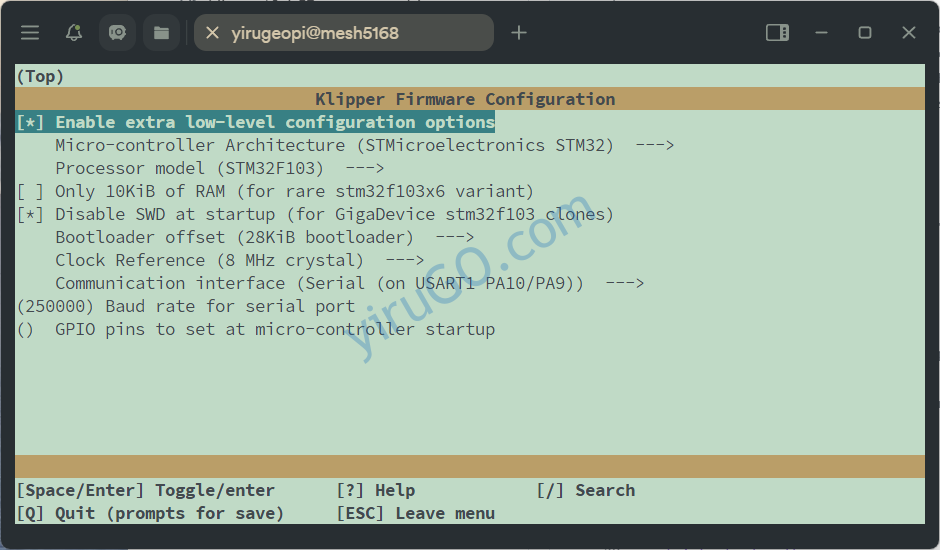Click the robot assistant icon

[x=117, y=33]
